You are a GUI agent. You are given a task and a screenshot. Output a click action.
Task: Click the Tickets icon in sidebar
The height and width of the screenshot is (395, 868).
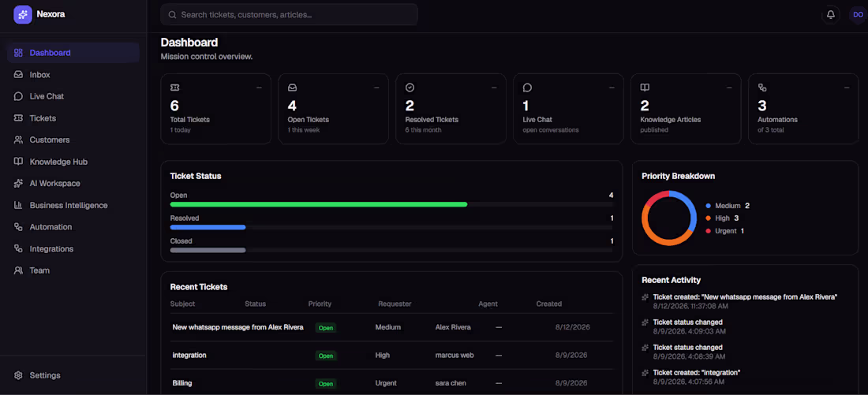(18, 117)
